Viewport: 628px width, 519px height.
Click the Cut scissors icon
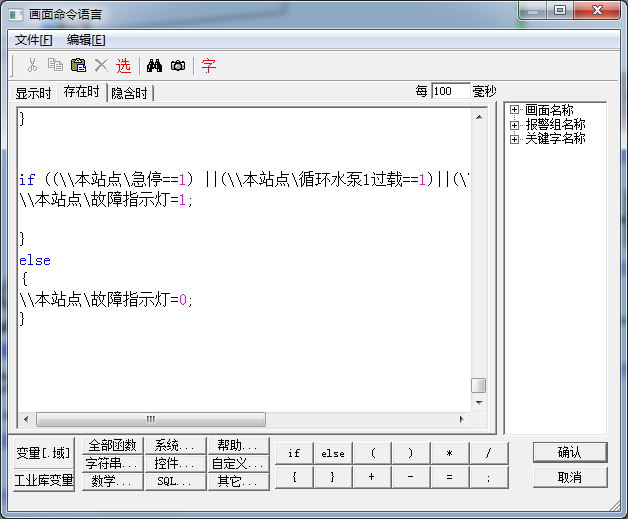tap(32, 65)
